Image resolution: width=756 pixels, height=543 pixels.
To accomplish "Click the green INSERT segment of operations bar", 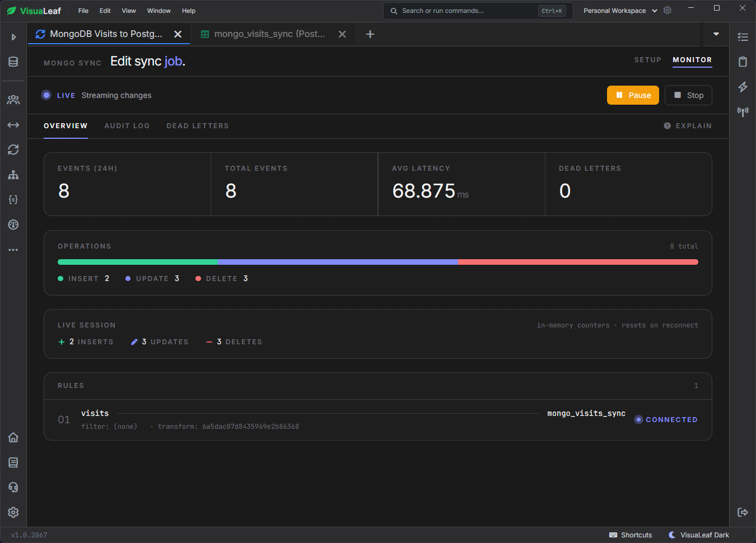I will [138, 262].
